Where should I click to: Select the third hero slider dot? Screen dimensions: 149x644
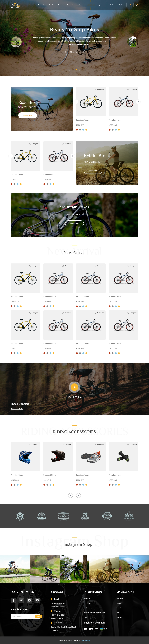click(76, 70)
